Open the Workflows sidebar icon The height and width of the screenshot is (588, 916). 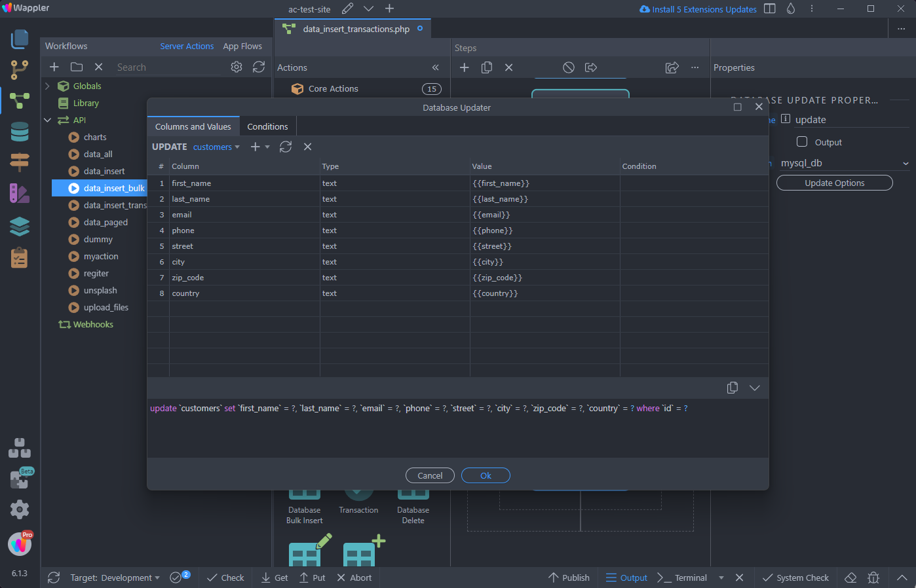20,100
